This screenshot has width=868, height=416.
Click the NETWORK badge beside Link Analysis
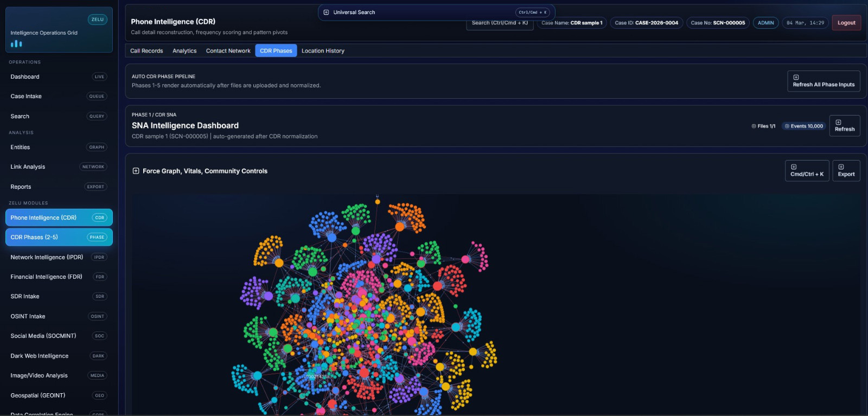pos(93,167)
